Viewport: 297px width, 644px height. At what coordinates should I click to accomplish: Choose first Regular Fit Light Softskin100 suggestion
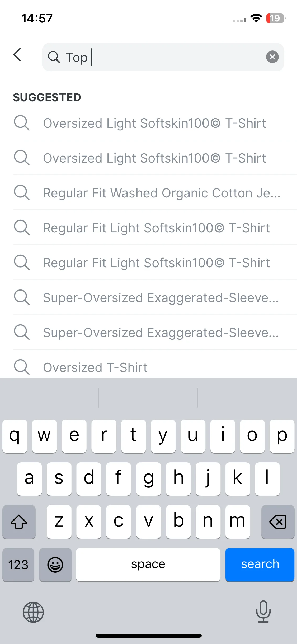point(155,228)
